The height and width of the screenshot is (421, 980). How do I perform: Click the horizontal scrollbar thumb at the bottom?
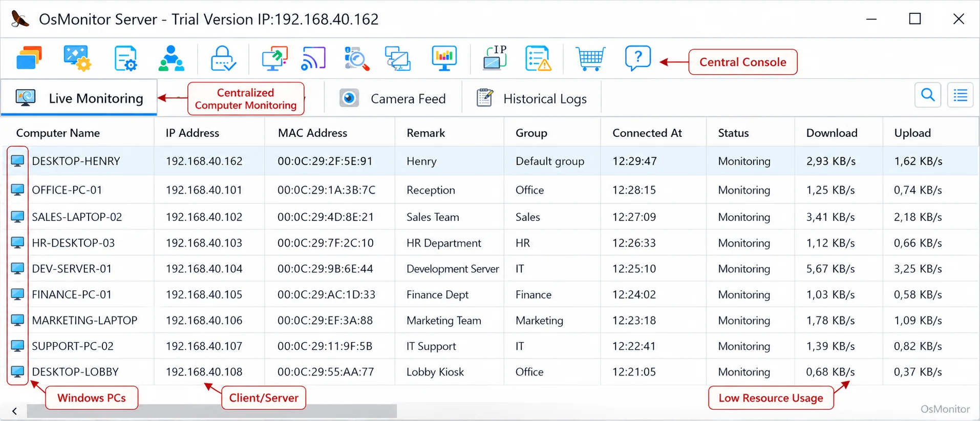click(x=211, y=411)
